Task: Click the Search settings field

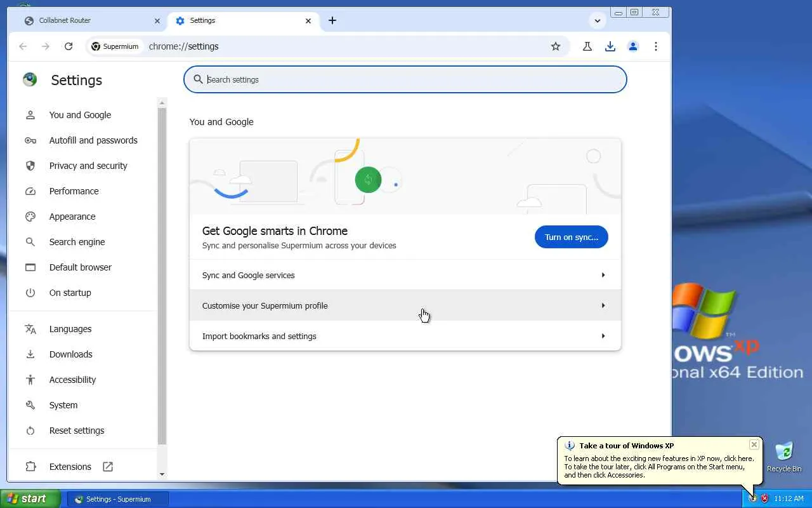Action: (405, 79)
